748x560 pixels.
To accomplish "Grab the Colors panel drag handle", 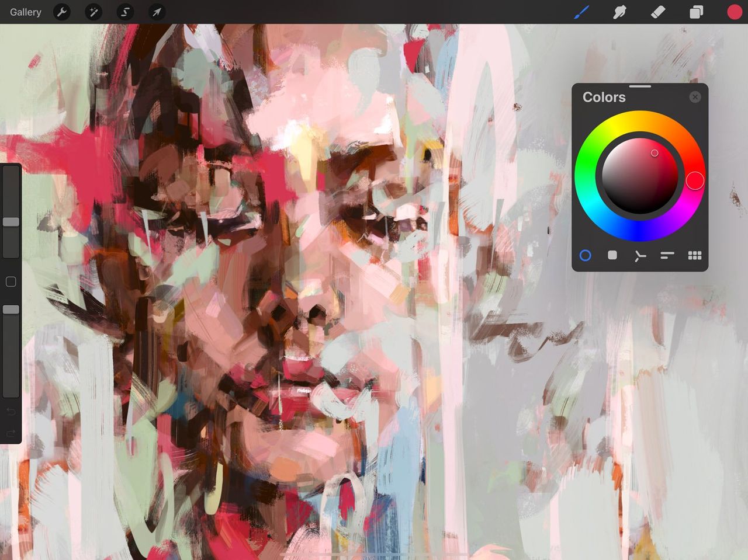I will 640,86.
